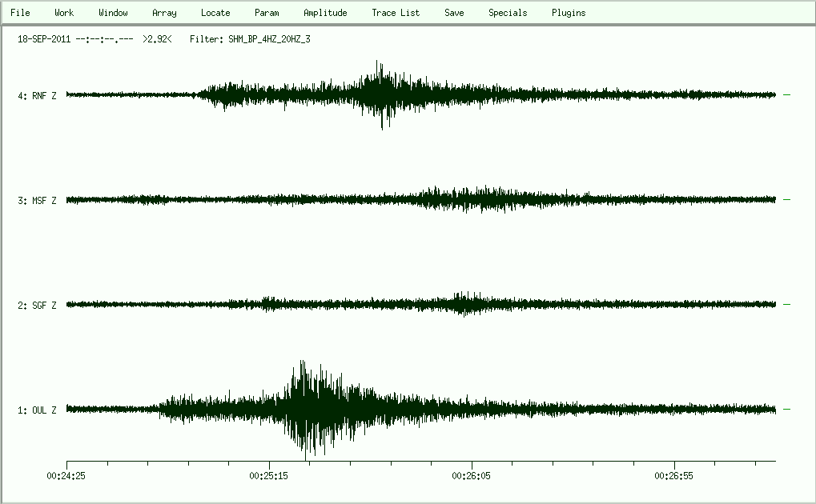
Task: Select trace label 3: MSF Z
Action: tap(37, 201)
